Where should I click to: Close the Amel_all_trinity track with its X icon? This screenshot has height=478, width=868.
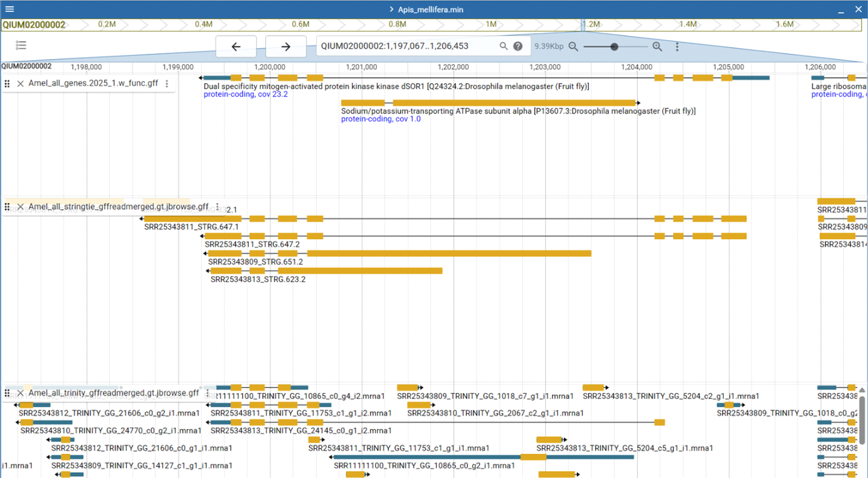20,392
